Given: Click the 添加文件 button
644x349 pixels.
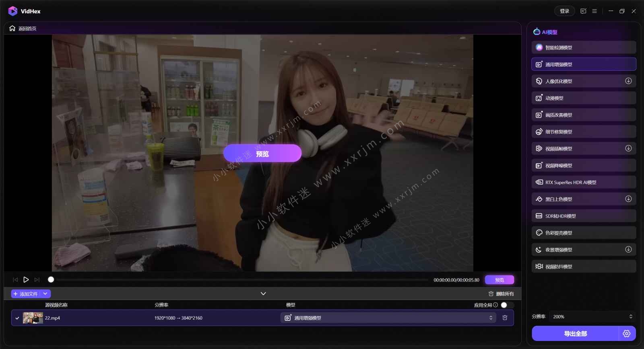Looking at the screenshot, I should tap(26, 294).
